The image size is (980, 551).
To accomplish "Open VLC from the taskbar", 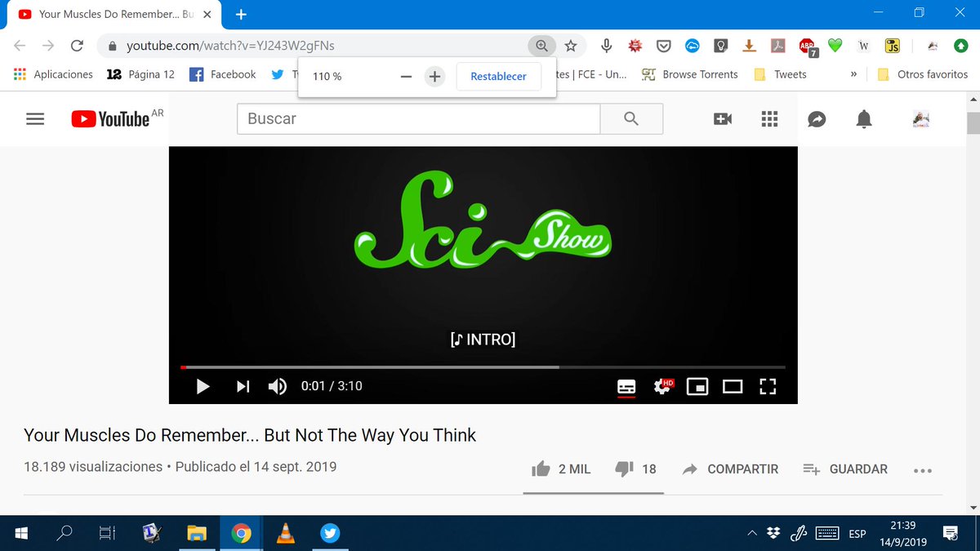I will point(286,534).
